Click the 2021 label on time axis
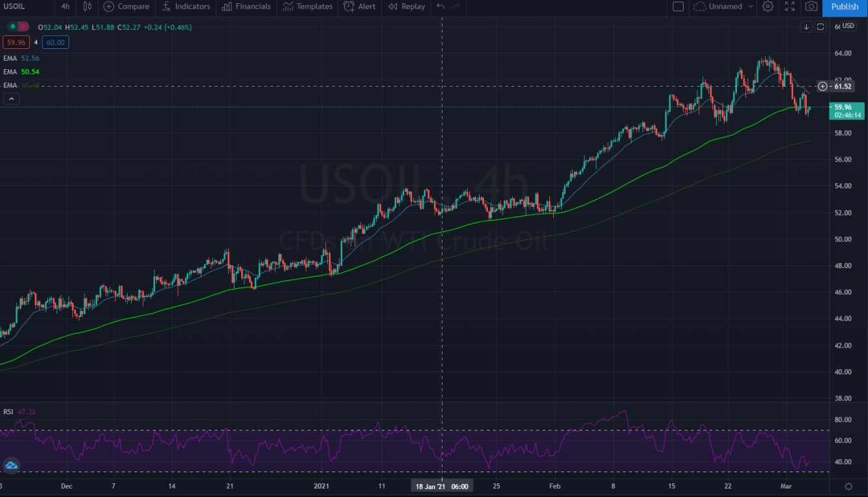The height and width of the screenshot is (497, 868). point(322,487)
